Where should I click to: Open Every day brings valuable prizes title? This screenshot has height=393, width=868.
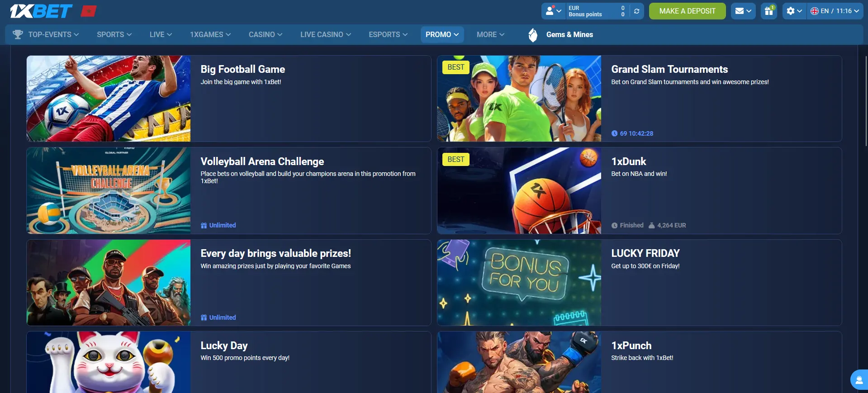(276, 253)
